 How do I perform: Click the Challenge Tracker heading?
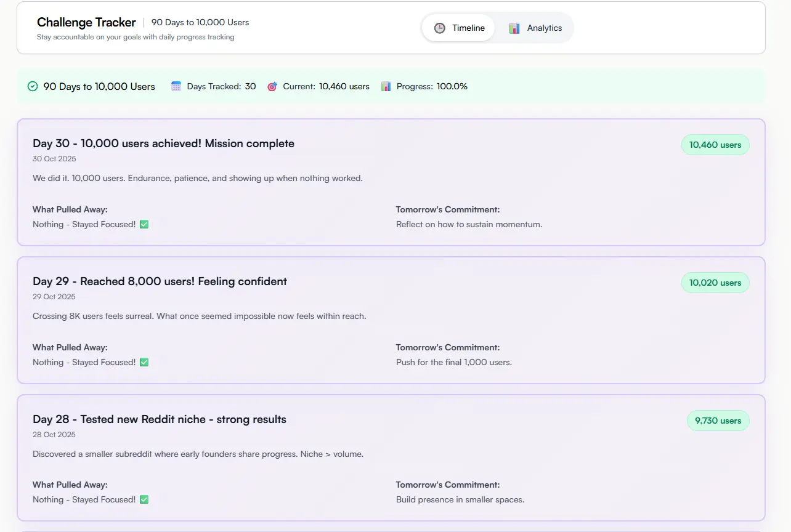pos(86,22)
